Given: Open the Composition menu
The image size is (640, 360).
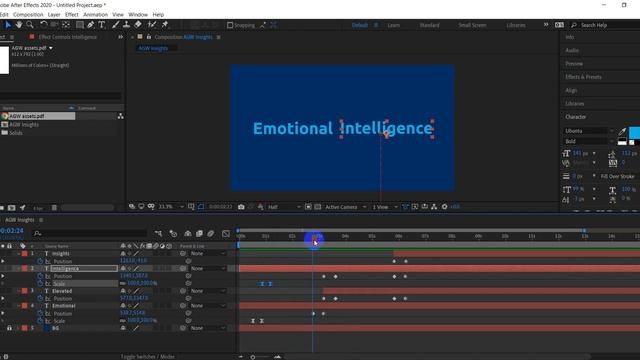Looking at the screenshot, I should tap(28, 15).
